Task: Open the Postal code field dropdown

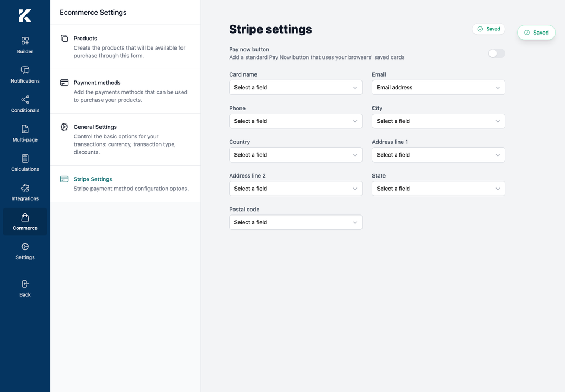Action: coord(296,222)
